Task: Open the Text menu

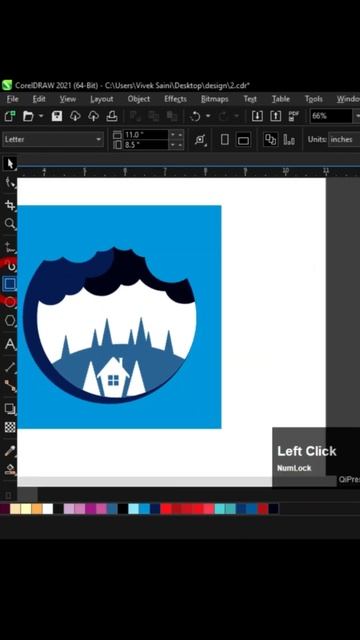Action: click(250, 99)
